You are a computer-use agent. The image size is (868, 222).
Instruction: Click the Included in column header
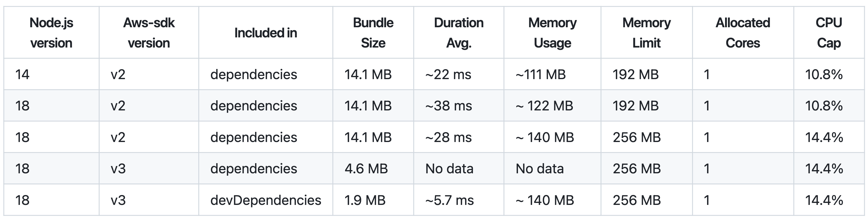tap(266, 33)
